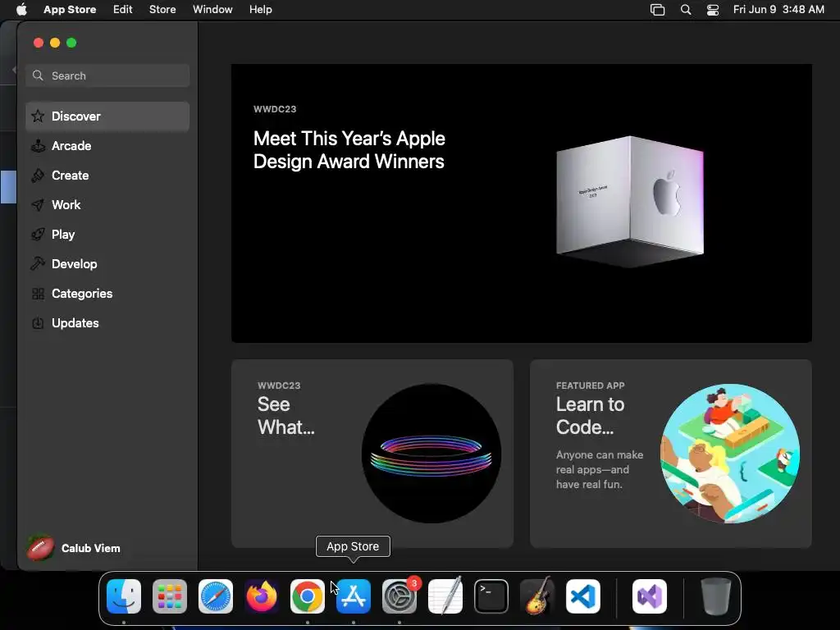Open Calub Viem account profile
The width and height of the screenshot is (840, 630).
pos(75,548)
